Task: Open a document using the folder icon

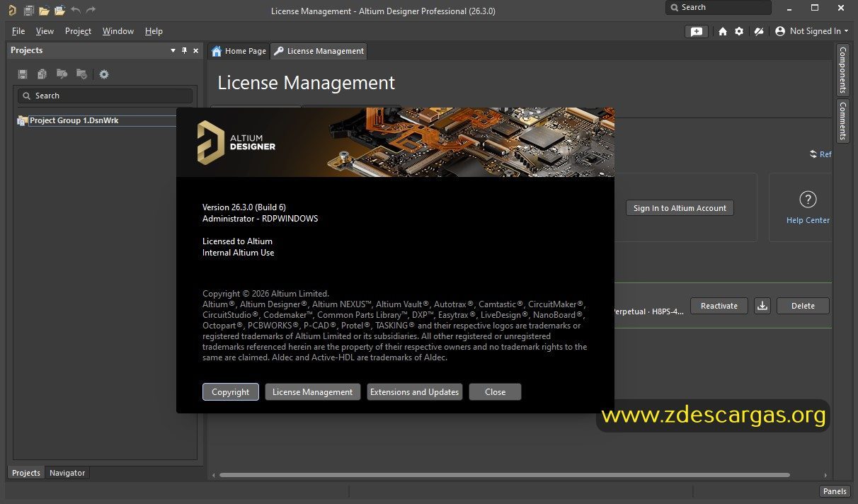Action: 44,10
